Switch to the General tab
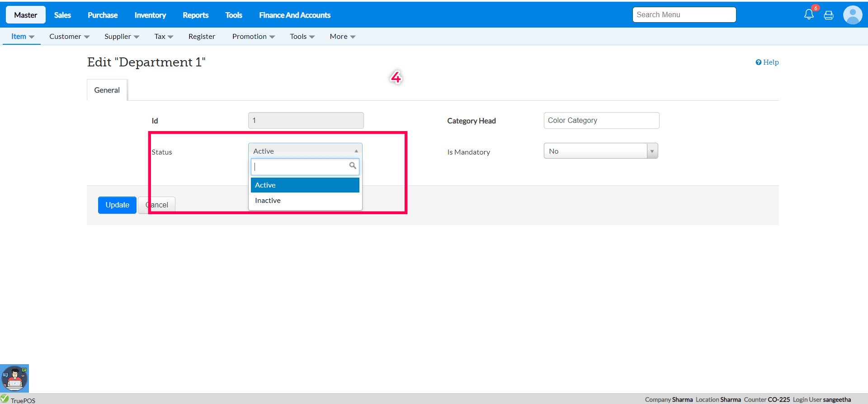 coord(107,90)
